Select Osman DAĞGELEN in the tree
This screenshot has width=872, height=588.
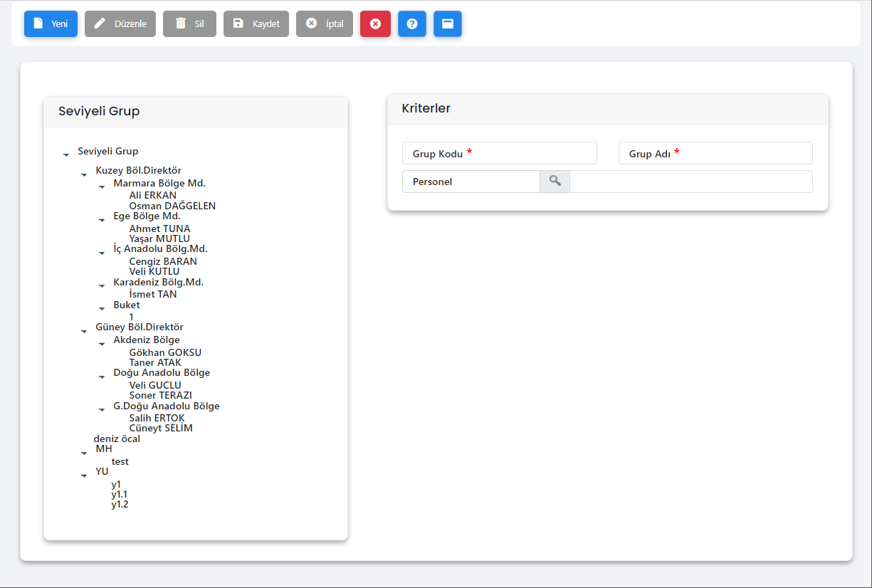click(172, 206)
